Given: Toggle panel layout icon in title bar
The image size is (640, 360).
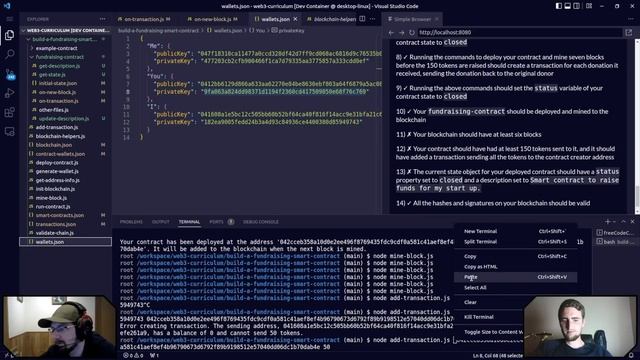Looking at the screenshot, I should point(567,6).
